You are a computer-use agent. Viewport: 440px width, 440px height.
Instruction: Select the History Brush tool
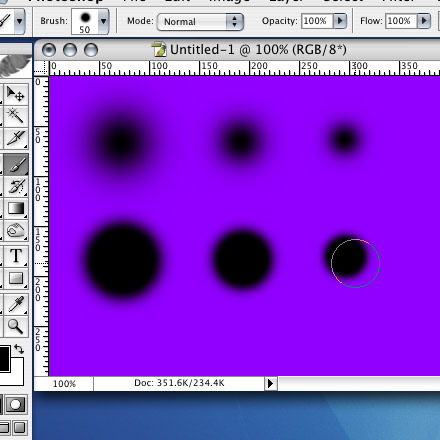(x=15, y=187)
